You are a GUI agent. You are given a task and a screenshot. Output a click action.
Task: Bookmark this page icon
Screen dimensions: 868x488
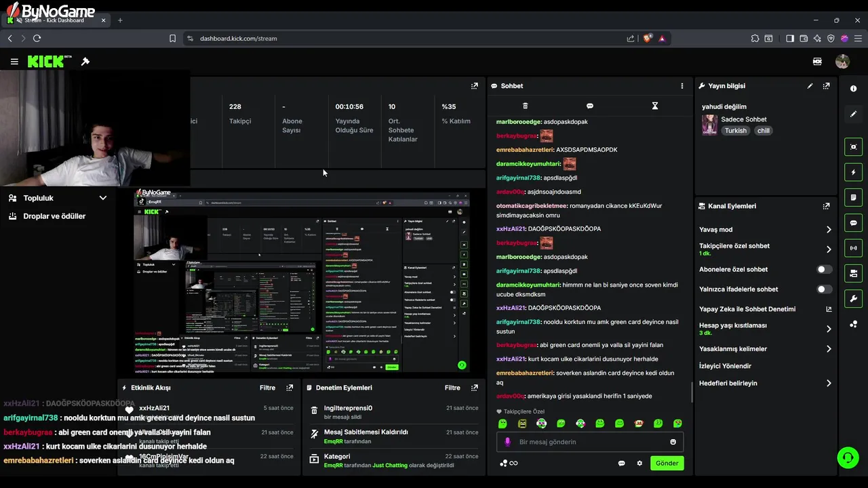[x=172, y=39]
